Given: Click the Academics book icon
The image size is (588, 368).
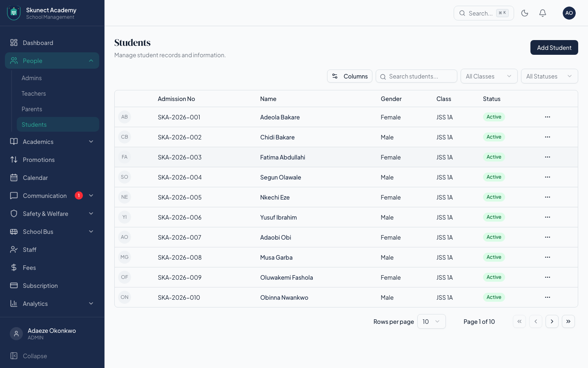Looking at the screenshot, I should click(x=14, y=141).
